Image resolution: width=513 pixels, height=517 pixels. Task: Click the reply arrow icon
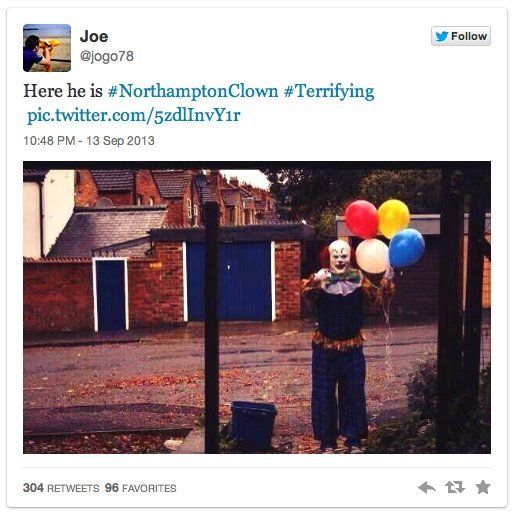pyautogui.click(x=427, y=488)
